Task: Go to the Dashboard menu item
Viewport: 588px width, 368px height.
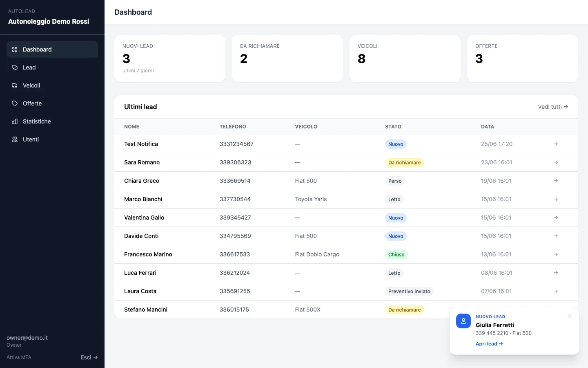Action: [52, 49]
